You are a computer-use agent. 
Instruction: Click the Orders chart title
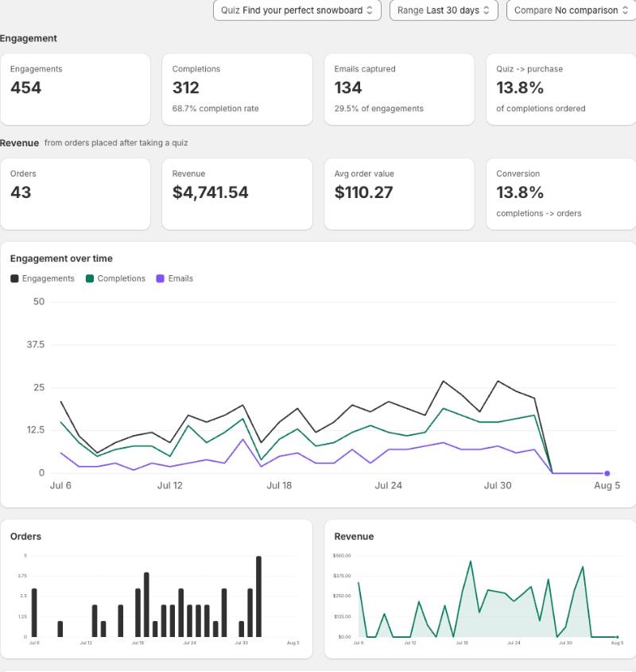pos(25,537)
